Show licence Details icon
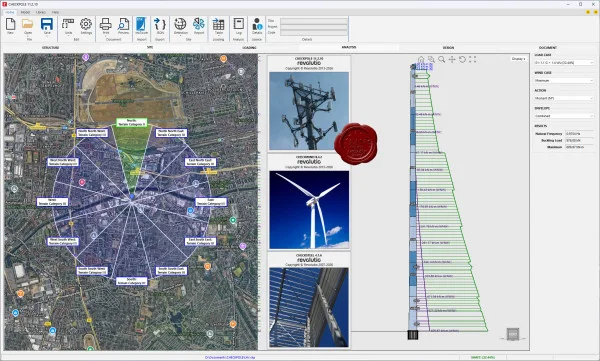This screenshot has height=361, width=600. [257, 25]
